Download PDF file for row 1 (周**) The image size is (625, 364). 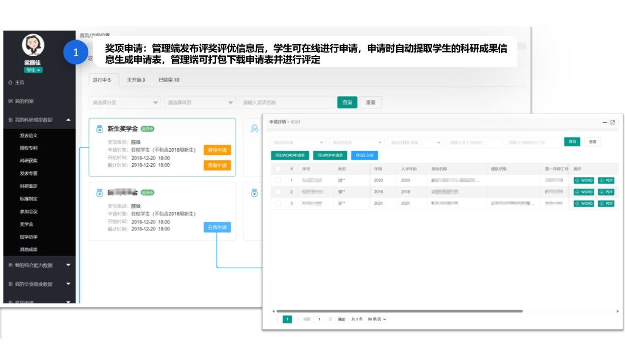606,180
